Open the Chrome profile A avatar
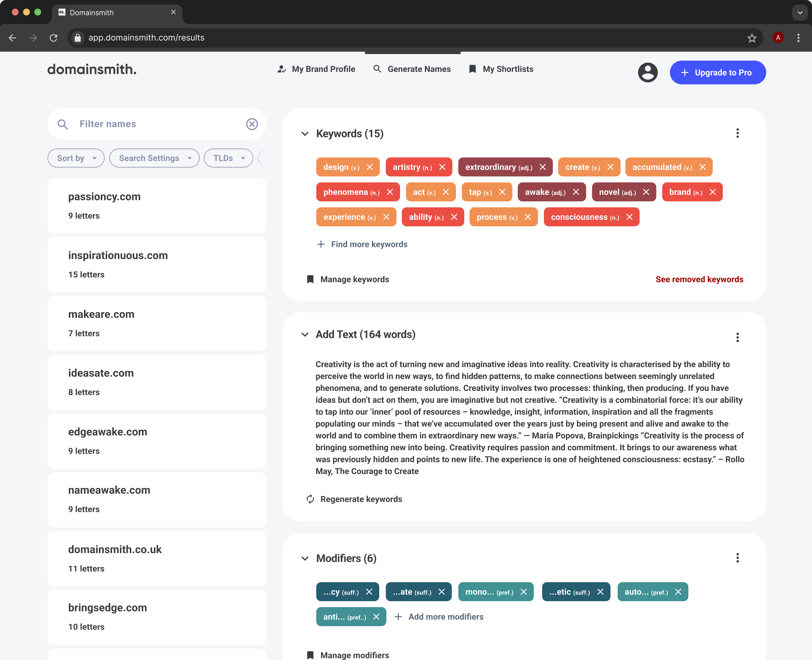Viewport: 812px width, 660px height. pos(778,38)
